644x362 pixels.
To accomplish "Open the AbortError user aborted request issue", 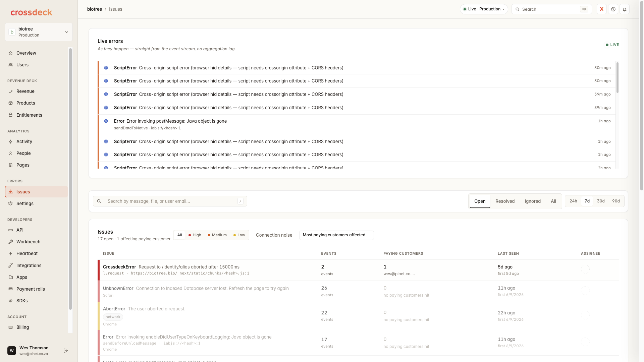I will [x=358, y=316].
